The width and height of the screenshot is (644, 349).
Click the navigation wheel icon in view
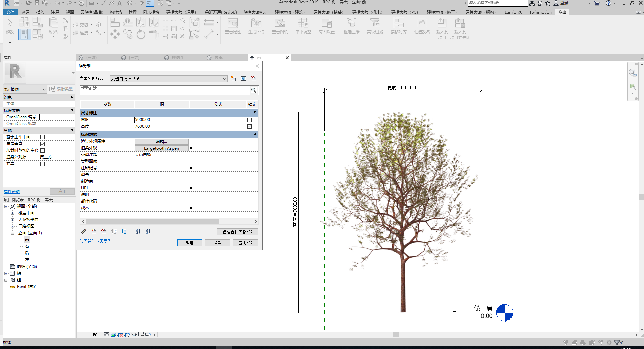coord(632,73)
